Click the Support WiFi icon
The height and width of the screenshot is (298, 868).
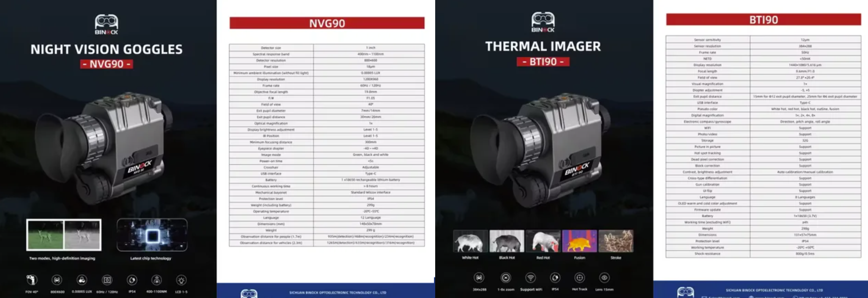point(531,278)
